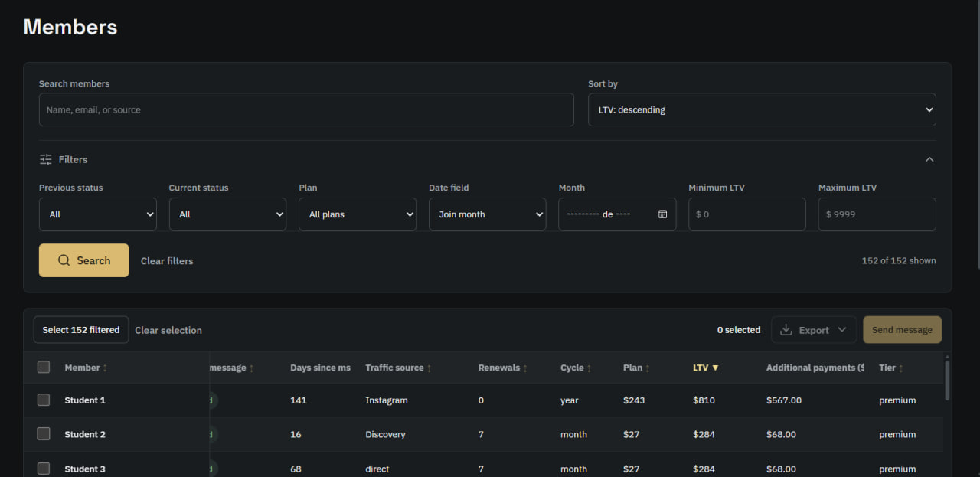Click the page vertical scrollbar
Viewport: 980px width, 477px height.
pyautogui.click(x=977, y=134)
